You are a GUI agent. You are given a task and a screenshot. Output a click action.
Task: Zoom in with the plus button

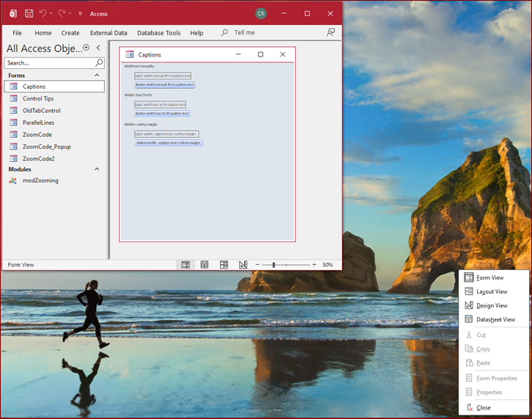pos(314,265)
